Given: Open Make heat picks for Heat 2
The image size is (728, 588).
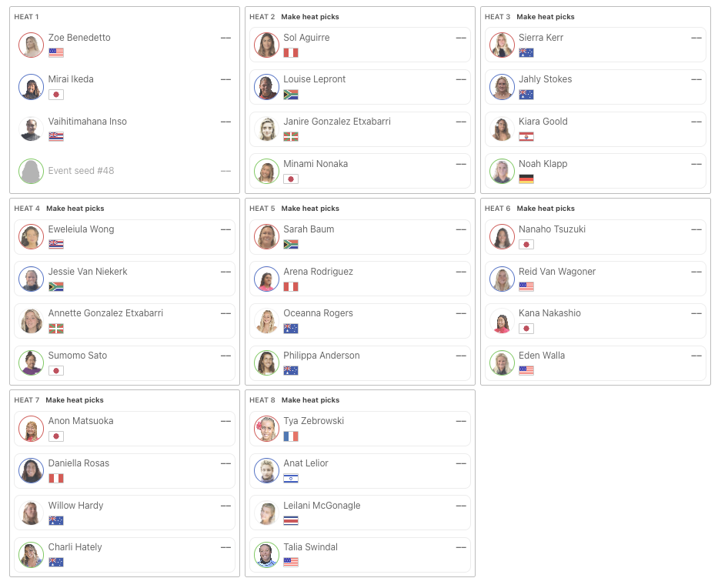Looking at the screenshot, I should 309,17.
